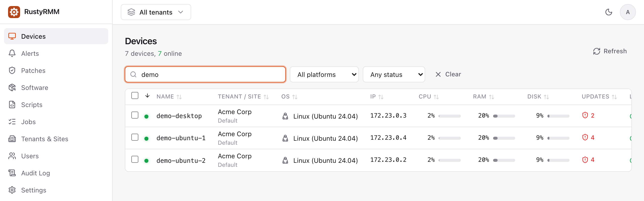644x201 pixels.
Task: Click the RustyRMM gear logo icon
Action: pyautogui.click(x=14, y=12)
